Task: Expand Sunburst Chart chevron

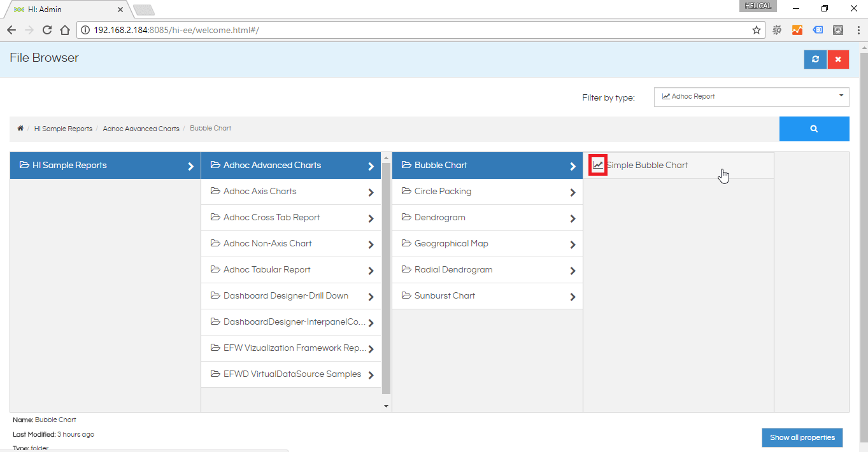Action: (x=573, y=297)
